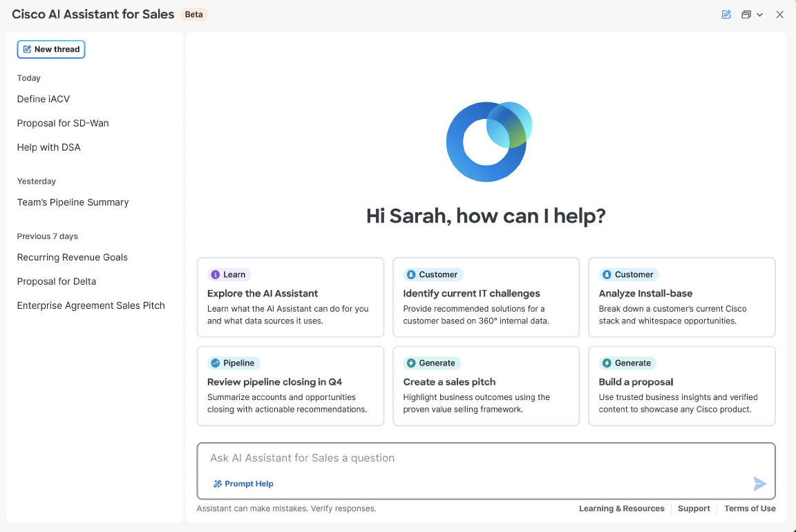Select the Explore the AI Assistant card
This screenshot has height=532, width=796.
(x=290, y=297)
